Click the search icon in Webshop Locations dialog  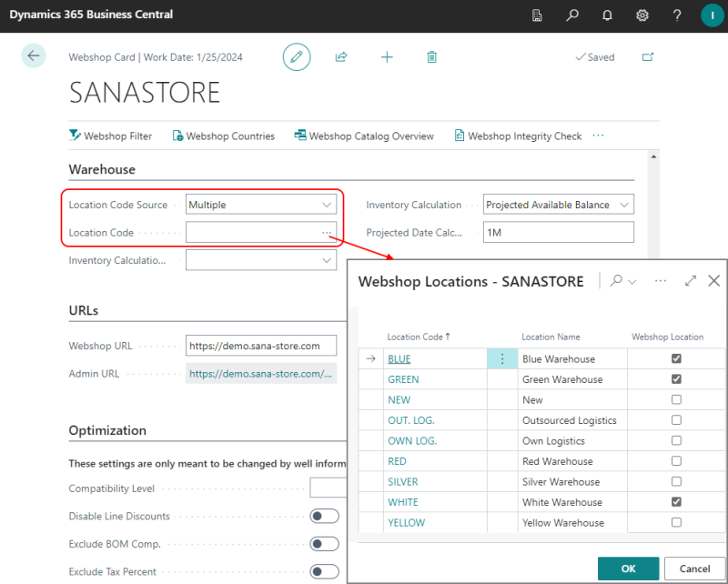point(616,281)
